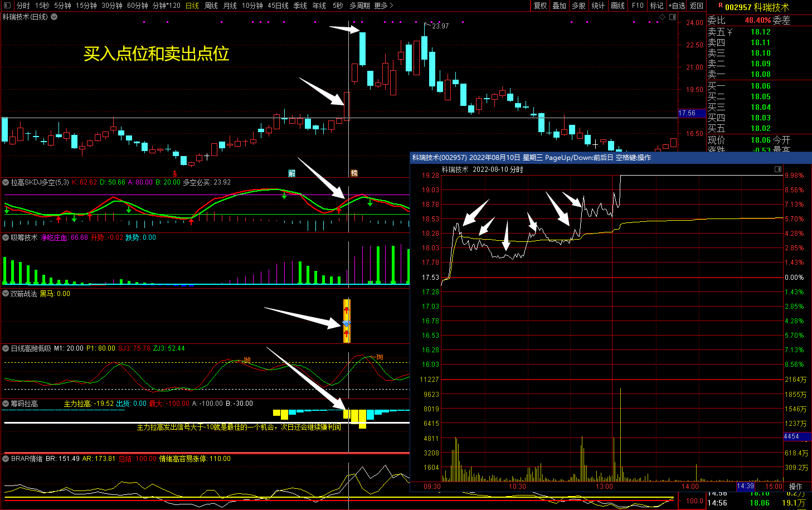Click the red R badge beside code 002957
This screenshot has height=510, width=812.
(721, 6)
